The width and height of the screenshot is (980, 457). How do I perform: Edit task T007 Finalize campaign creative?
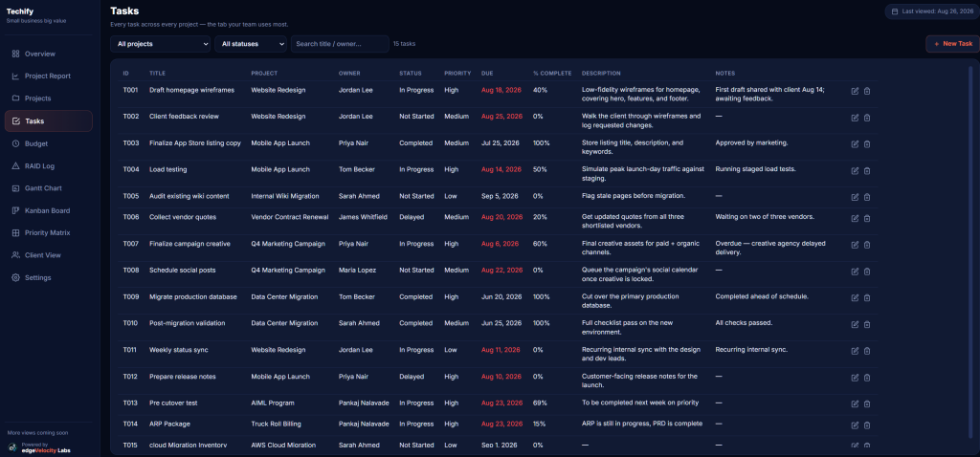click(x=855, y=245)
